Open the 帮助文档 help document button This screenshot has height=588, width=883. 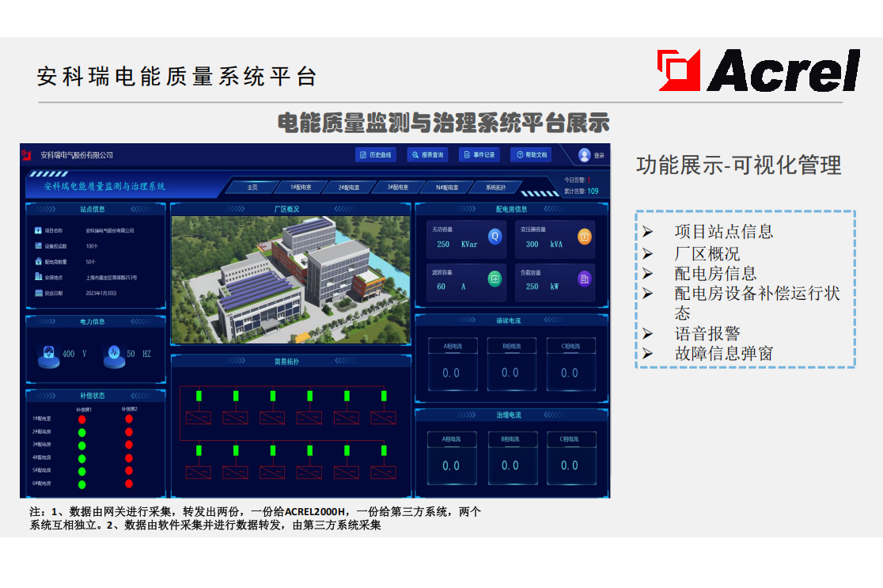tap(531, 155)
